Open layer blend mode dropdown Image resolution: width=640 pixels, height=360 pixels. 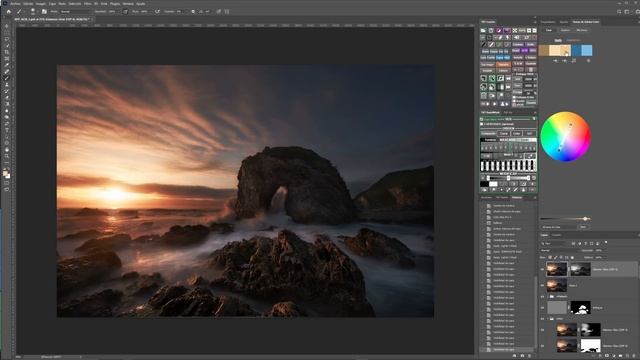pos(559,250)
